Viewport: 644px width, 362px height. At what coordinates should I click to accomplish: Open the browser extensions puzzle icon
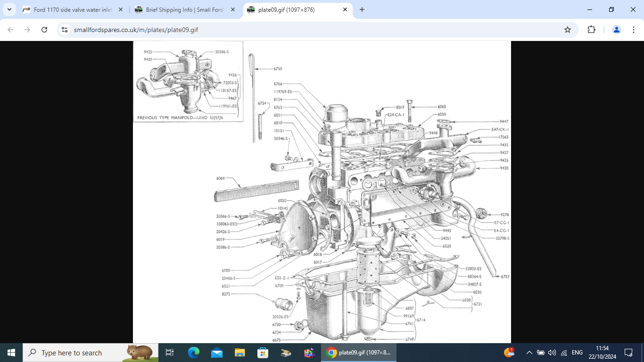coord(591,29)
